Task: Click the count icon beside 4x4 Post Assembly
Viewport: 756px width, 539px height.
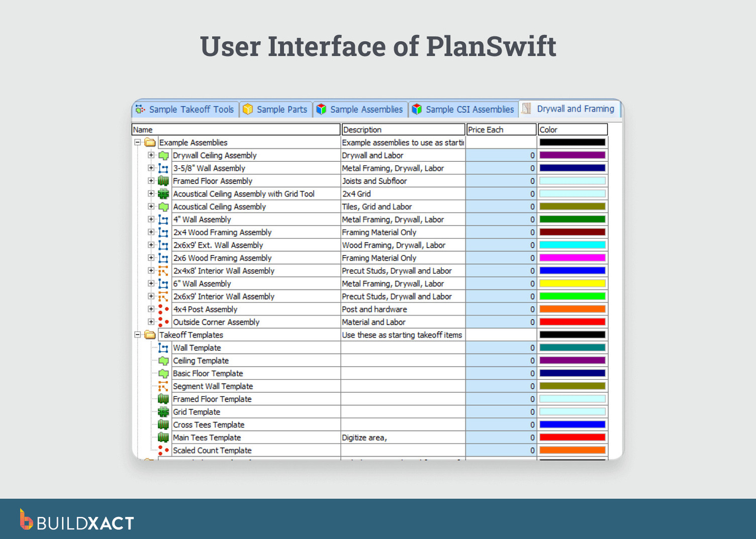Action: [163, 309]
